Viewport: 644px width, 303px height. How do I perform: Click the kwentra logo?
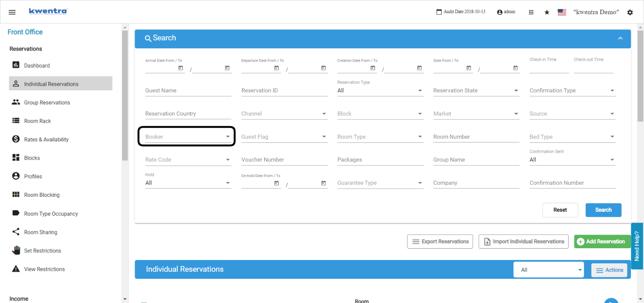48,11
